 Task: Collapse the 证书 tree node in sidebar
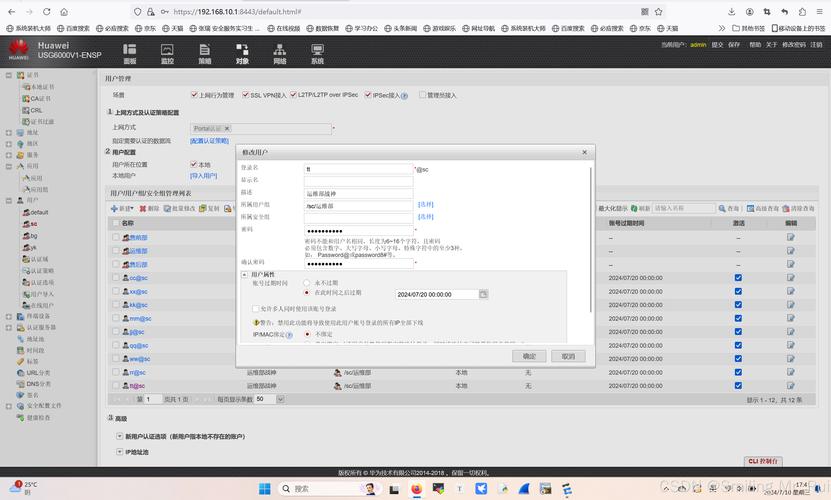click(8, 75)
